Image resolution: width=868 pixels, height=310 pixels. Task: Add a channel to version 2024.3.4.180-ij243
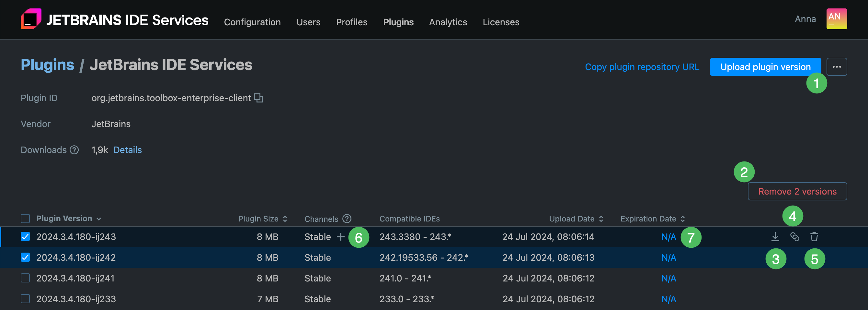(x=340, y=237)
